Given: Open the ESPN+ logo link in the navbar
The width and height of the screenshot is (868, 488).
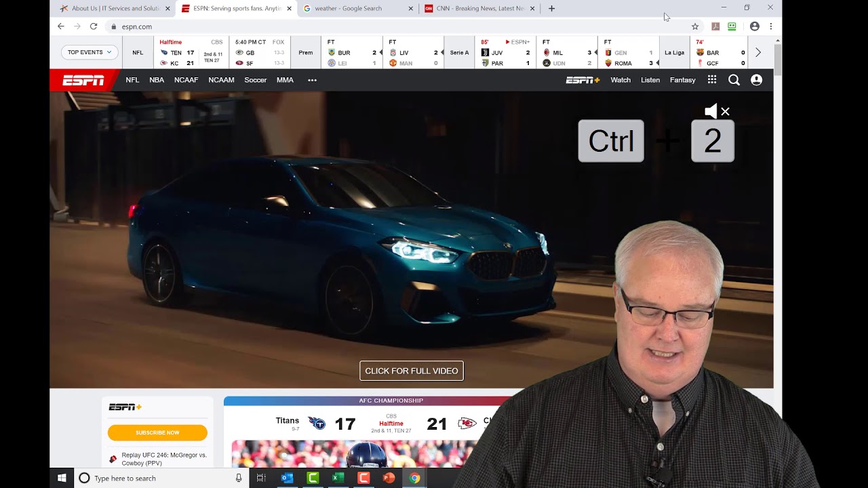Looking at the screenshot, I should [583, 80].
